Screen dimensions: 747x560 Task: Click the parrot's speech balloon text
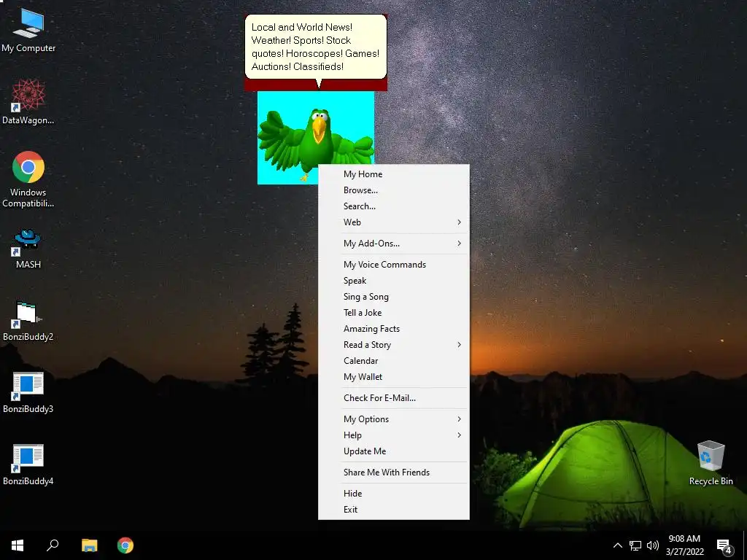click(x=315, y=47)
